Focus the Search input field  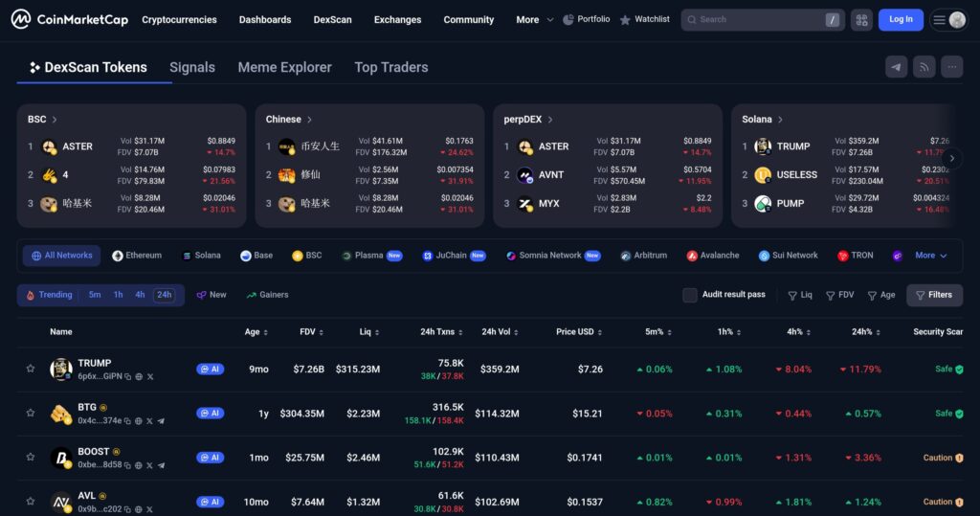click(763, 20)
